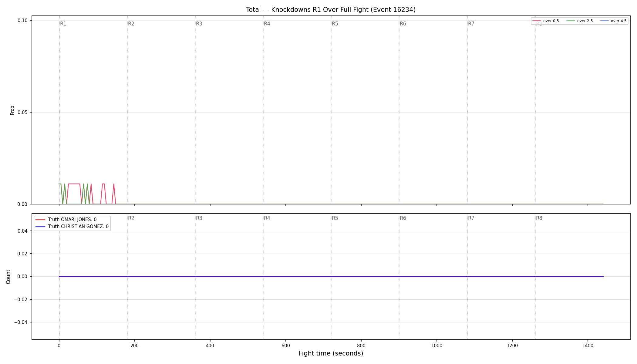The height and width of the screenshot is (364, 637).
Task: Click the R3 round marker in the Count chart
Action: coord(199,218)
